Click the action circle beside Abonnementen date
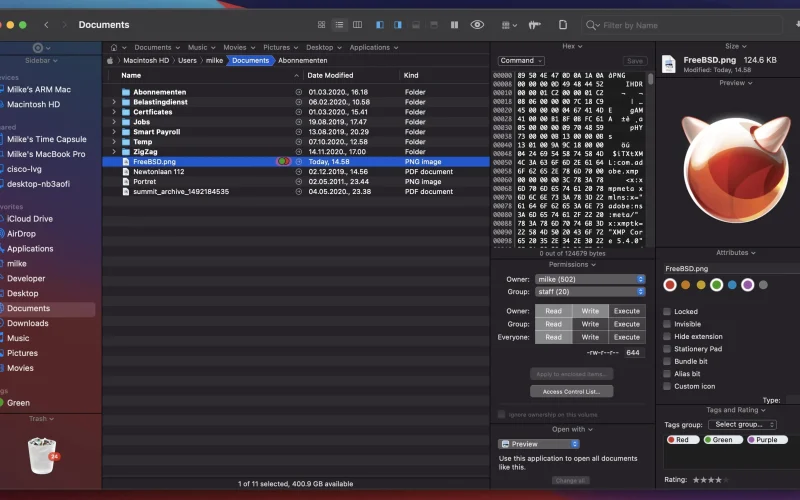 coord(298,92)
